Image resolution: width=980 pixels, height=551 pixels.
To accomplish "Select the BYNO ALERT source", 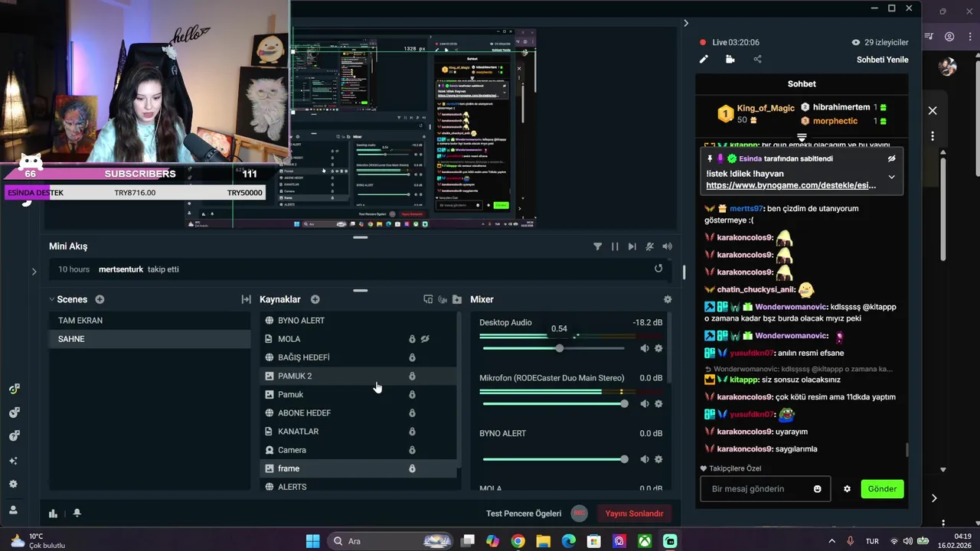I will (x=358, y=321).
